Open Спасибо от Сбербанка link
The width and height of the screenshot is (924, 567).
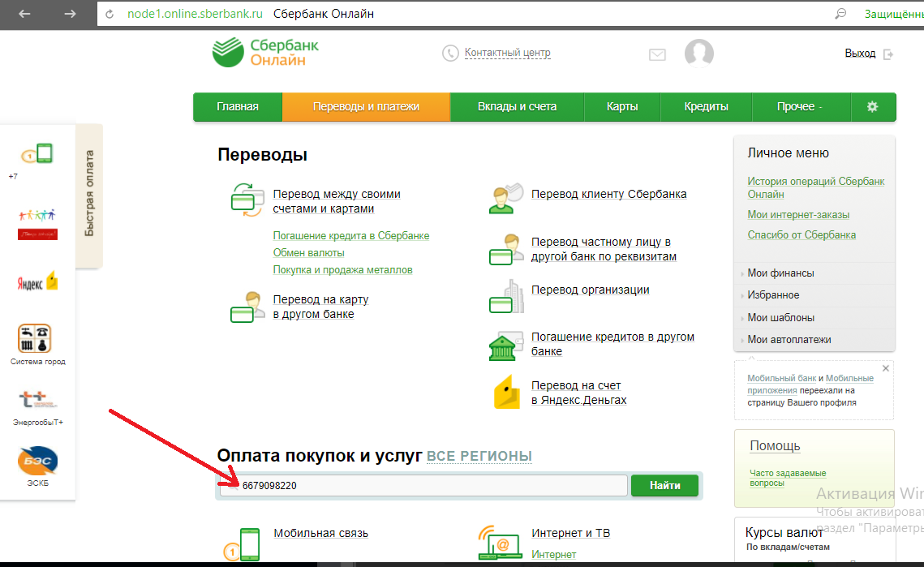pyautogui.click(x=802, y=235)
